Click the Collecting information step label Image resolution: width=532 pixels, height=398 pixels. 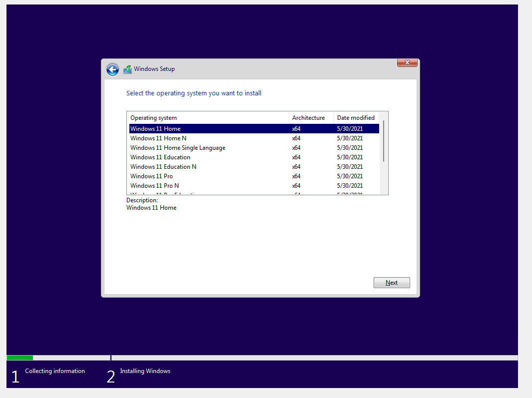(x=55, y=371)
